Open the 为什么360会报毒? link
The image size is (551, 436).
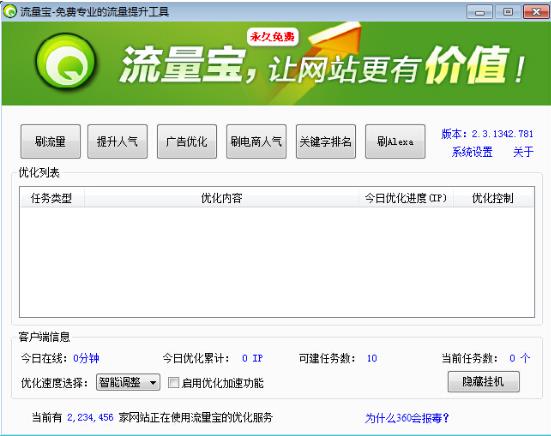[407, 418]
